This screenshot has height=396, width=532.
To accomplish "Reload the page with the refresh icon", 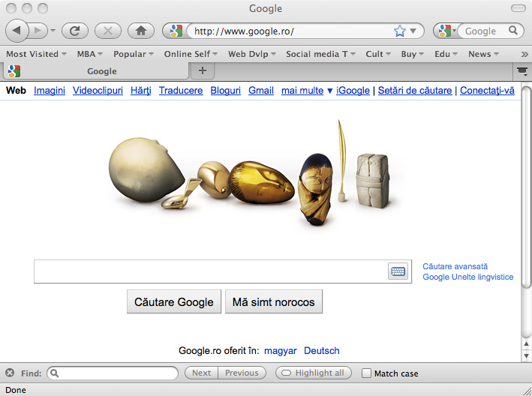I will point(74,31).
